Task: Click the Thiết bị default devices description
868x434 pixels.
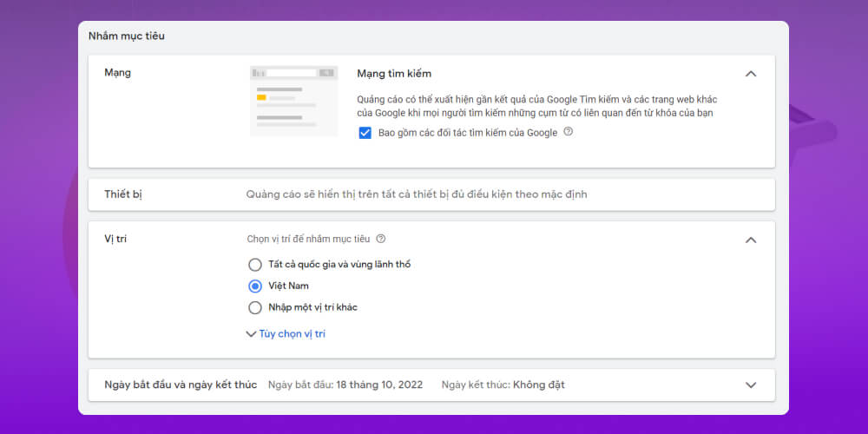Action: [417, 194]
